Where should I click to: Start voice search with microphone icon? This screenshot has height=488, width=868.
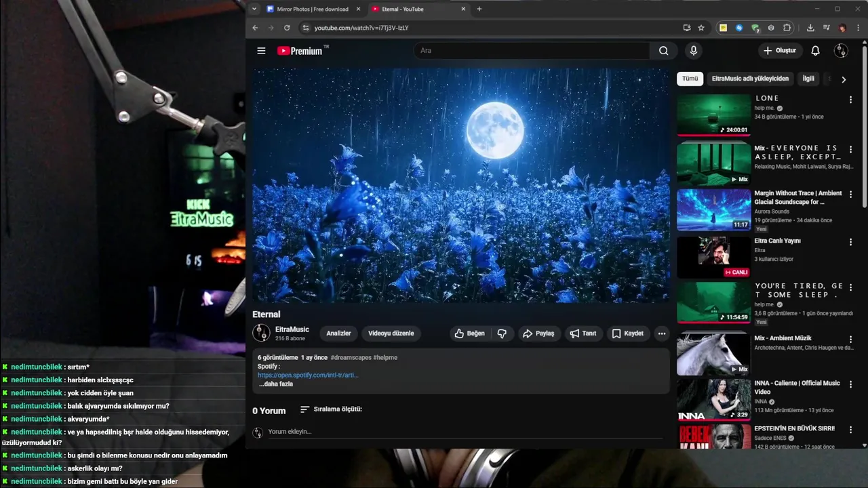pos(693,51)
